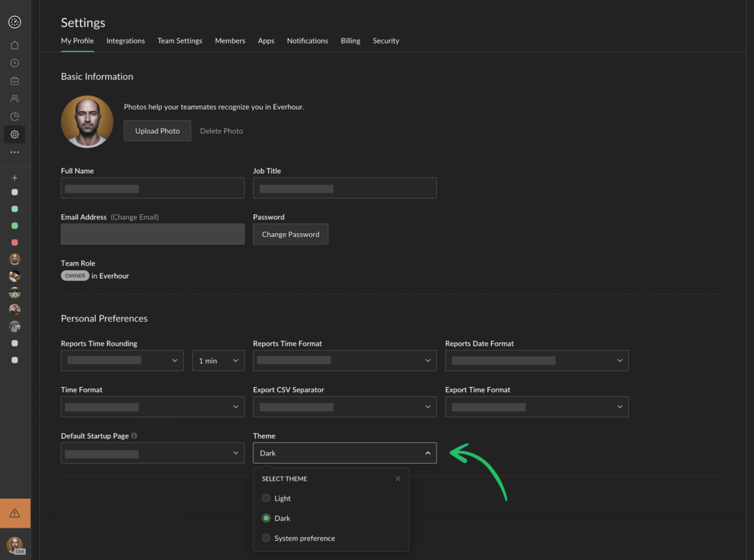The height and width of the screenshot is (560, 754).
Task: Click the orange warning triangle icon
Action: click(15, 513)
